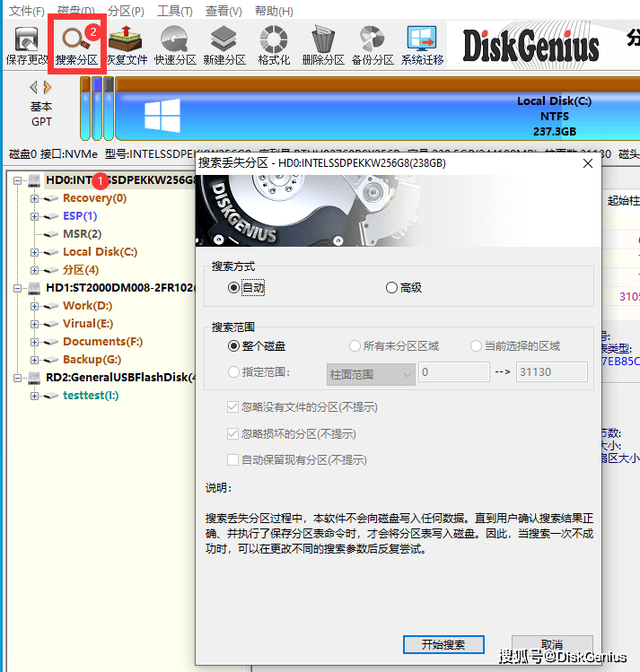Open Backup Partition (备份分区) tool
Screen dimensions: 640x672
coord(373,45)
